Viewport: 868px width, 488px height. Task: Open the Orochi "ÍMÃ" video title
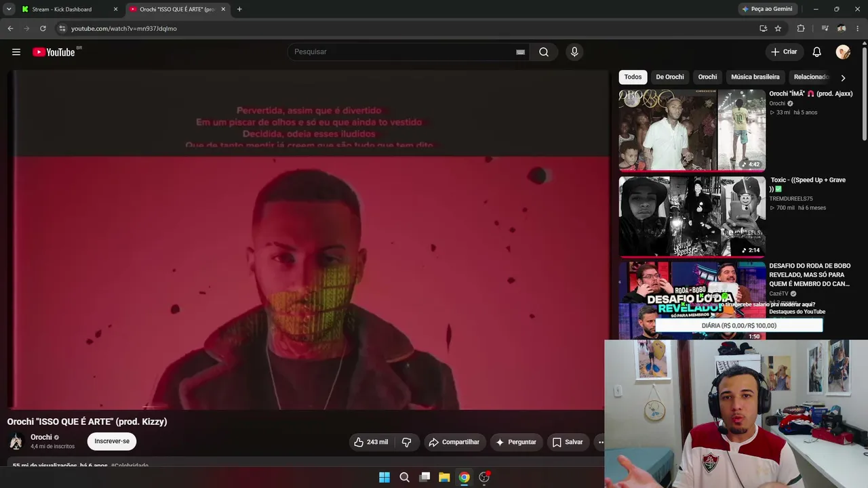(x=811, y=94)
